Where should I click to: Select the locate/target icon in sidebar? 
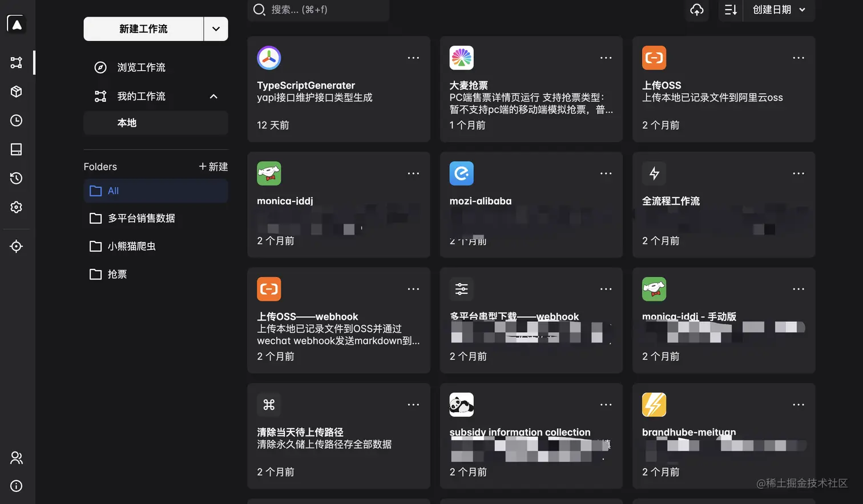pyautogui.click(x=16, y=246)
